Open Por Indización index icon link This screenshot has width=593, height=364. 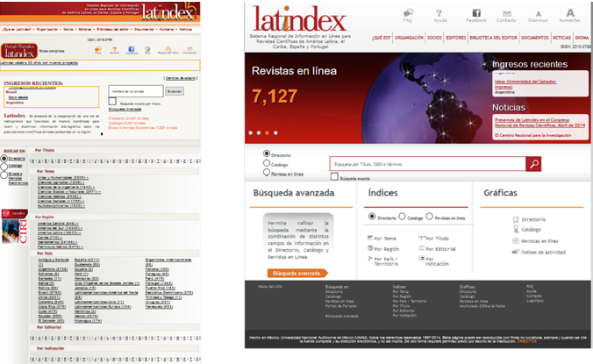433,261
